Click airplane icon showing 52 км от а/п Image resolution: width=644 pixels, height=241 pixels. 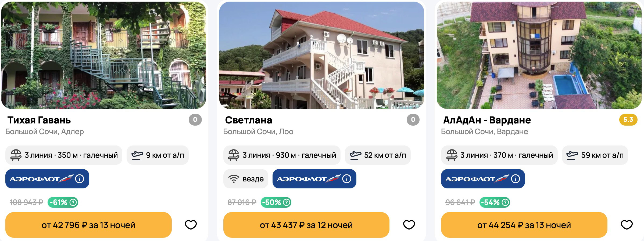355,155
